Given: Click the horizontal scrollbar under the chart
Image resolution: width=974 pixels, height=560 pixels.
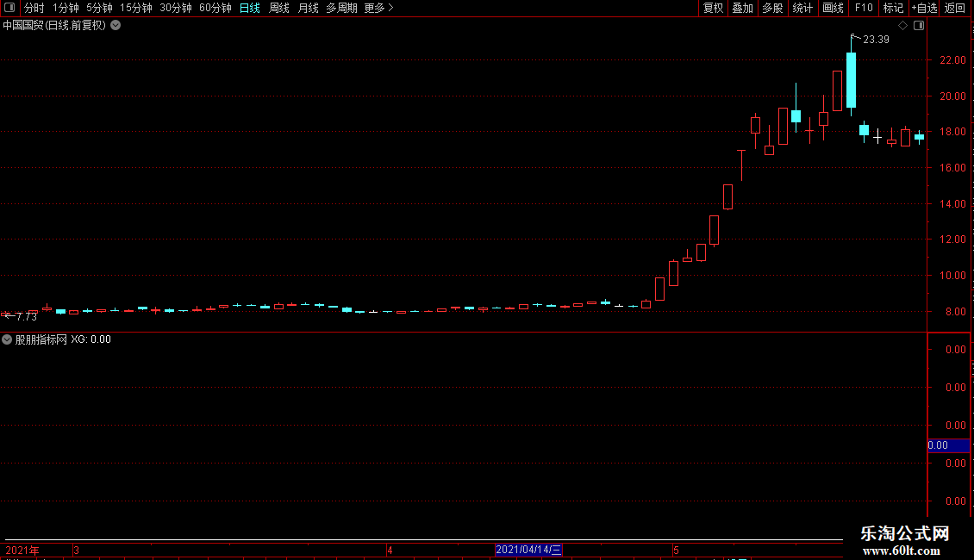Looking at the screenshot, I should tap(423, 539).
